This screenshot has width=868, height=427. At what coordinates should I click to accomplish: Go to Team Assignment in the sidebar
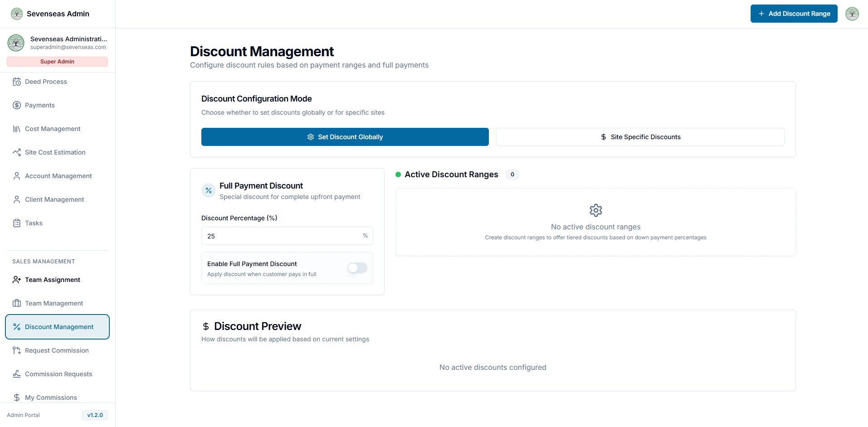(52, 280)
